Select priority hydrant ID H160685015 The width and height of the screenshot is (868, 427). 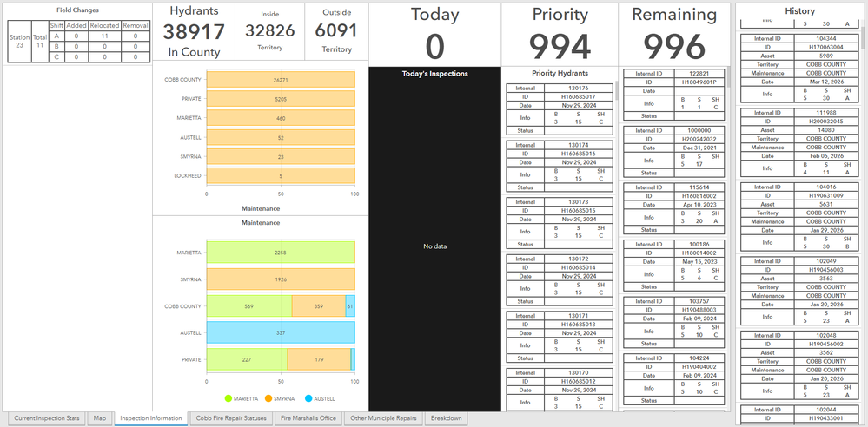coord(578,211)
